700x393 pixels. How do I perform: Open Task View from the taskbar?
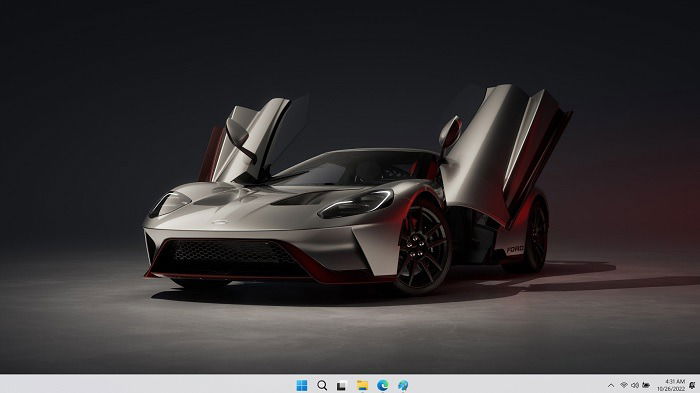pyautogui.click(x=342, y=385)
